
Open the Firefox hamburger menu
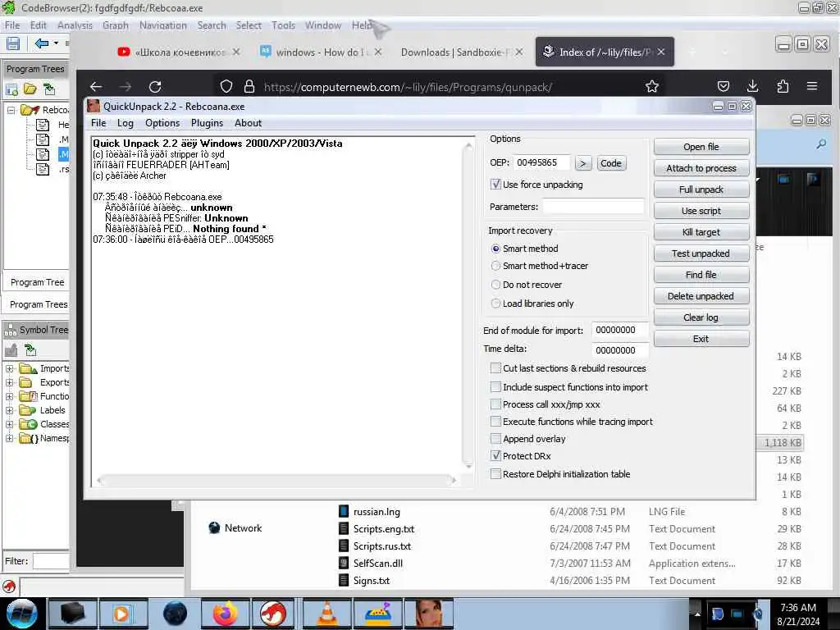(812, 86)
